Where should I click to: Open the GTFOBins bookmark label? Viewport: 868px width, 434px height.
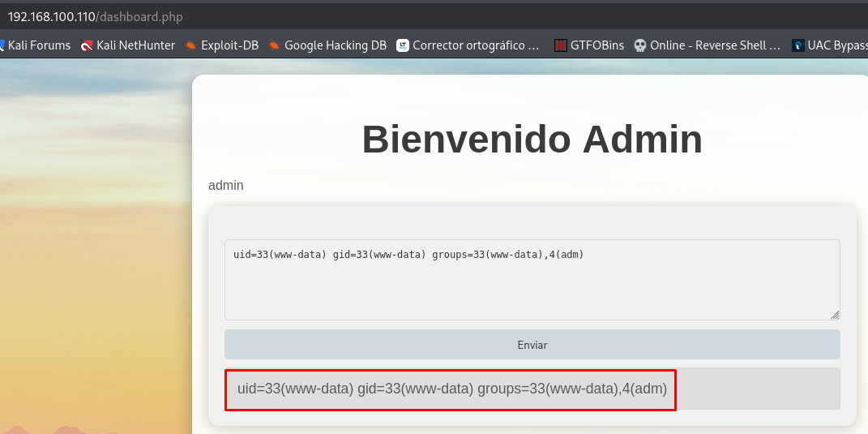coord(597,45)
